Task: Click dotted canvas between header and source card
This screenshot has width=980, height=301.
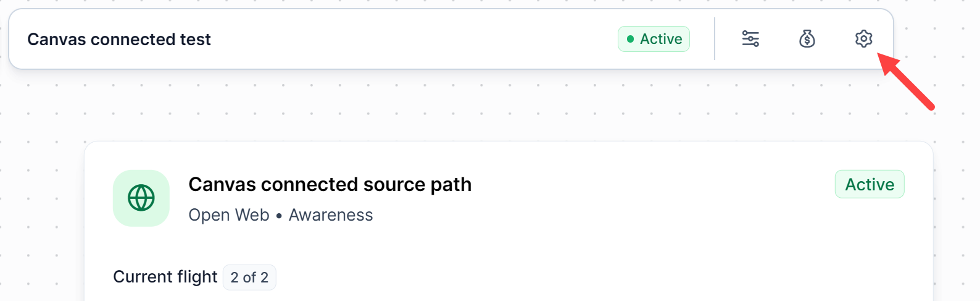Action: tap(432, 105)
